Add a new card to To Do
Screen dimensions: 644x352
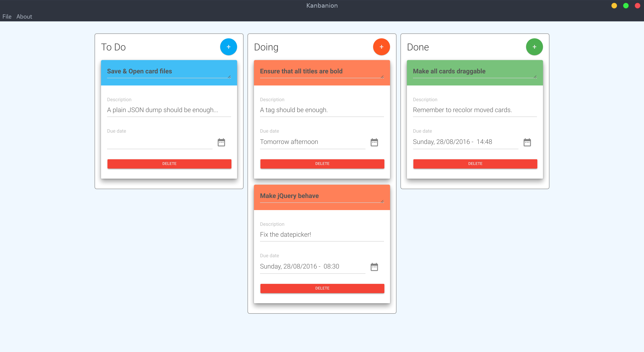[x=228, y=47]
